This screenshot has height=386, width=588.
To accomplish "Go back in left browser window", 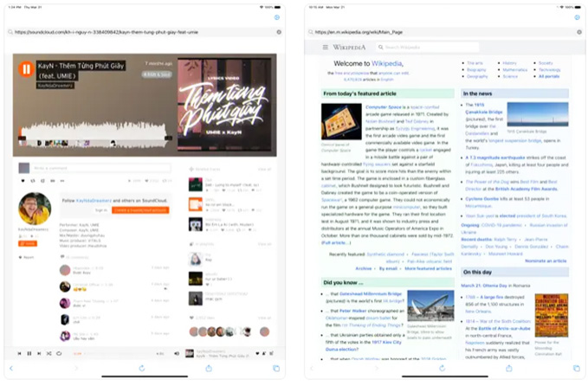I will coord(11,369).
